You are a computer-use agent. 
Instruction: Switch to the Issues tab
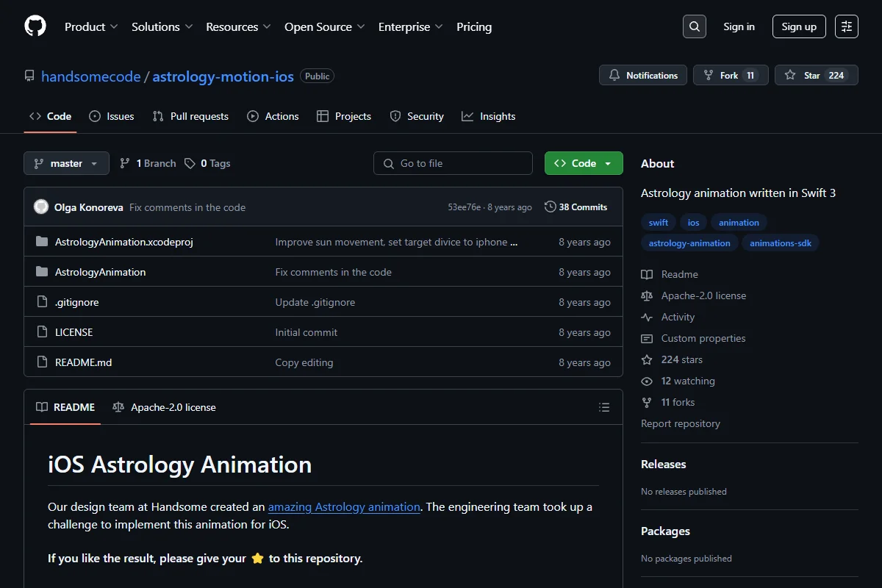[x=112, y=116]
